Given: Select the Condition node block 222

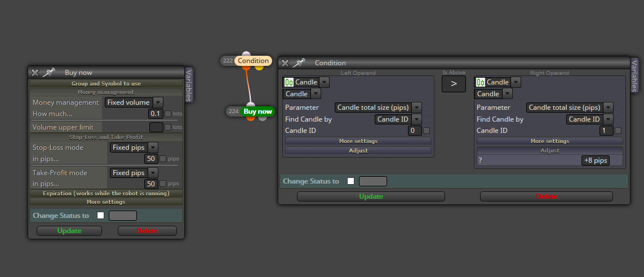Looking at the screenshot, I should point(246,61).
